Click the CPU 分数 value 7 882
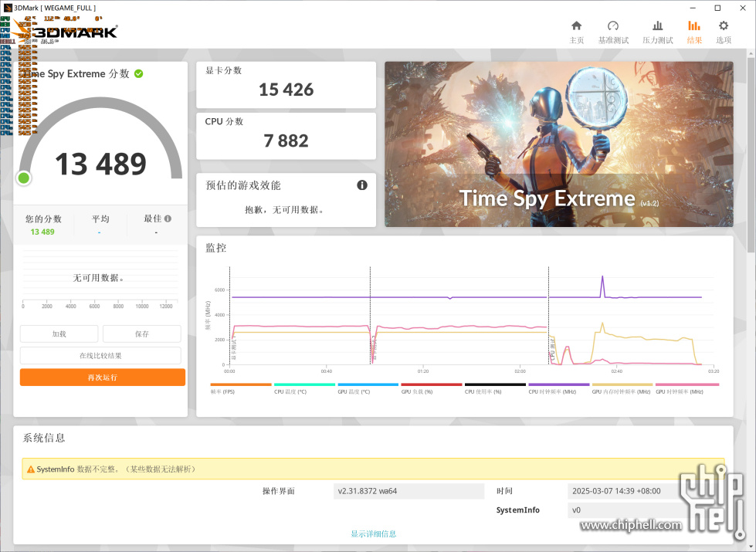The image size is (756, 552). [x=286, y=141]
